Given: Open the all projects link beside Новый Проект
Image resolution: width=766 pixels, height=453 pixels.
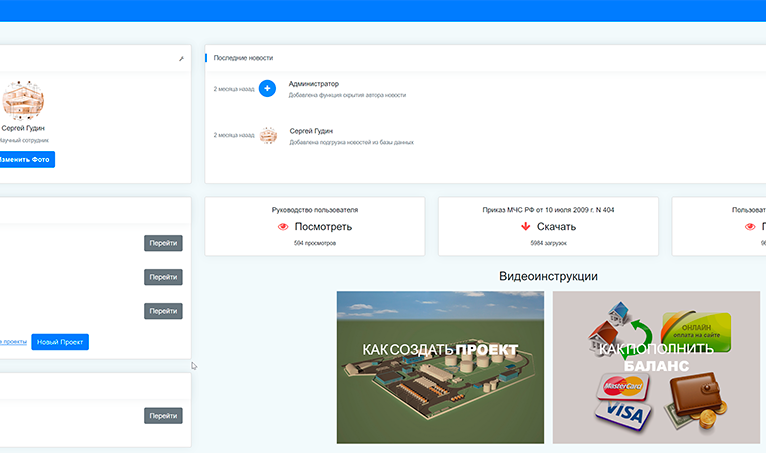Looking at the screenshot, I should click(x=13, y=342).
